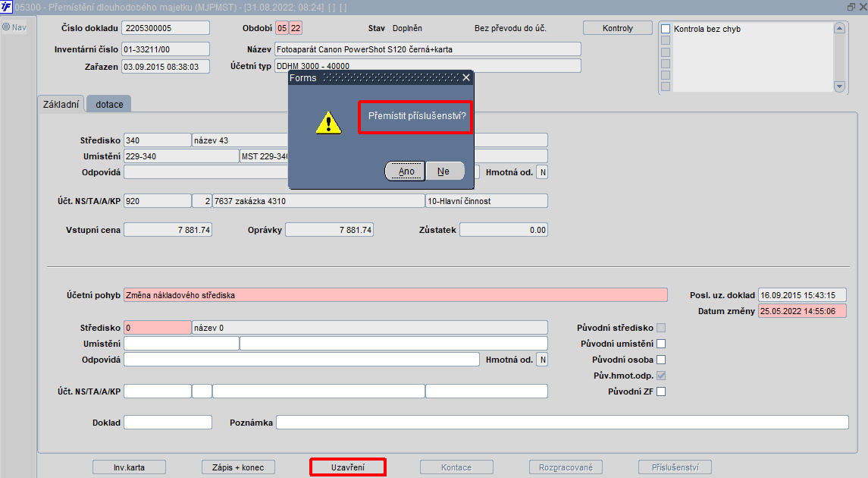Click the Datum změny field
The height and width of the screenshot is (478, 868).
[802, 311]
